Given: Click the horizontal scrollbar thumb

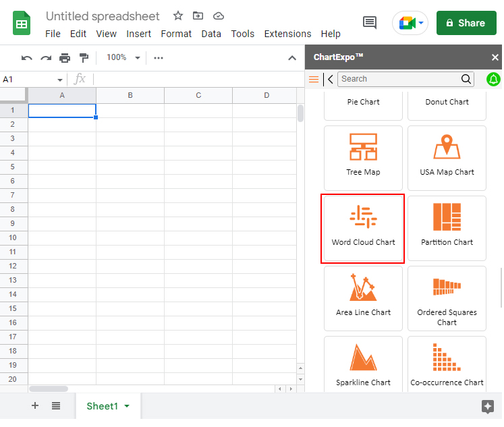Looking at the screenshot, I should click(49, 389).
